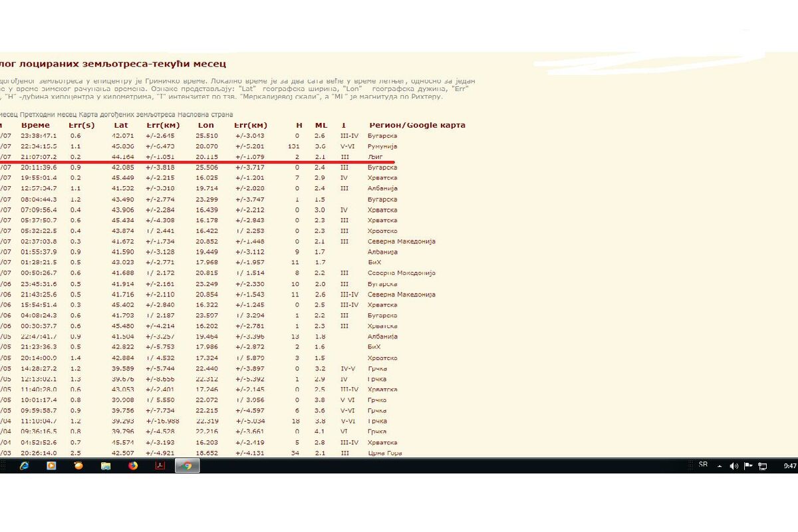Open Црна Гора region in the last row
Viewport: 798px width, 532px height.
(384, 454)
